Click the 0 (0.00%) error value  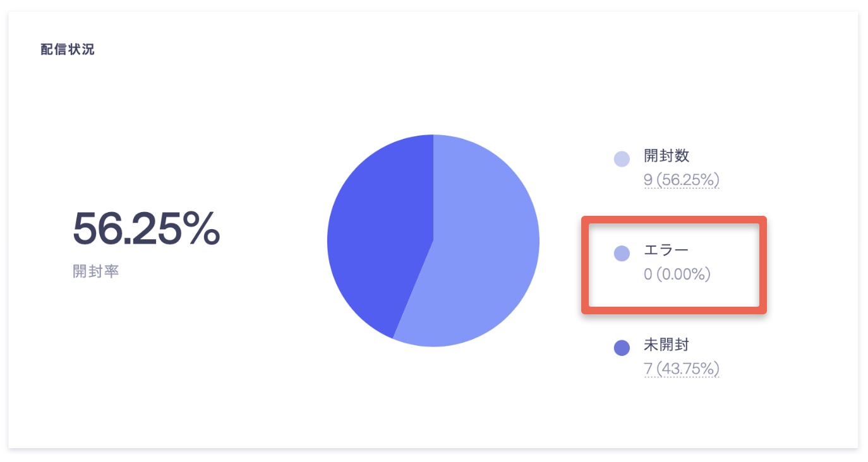677,275
